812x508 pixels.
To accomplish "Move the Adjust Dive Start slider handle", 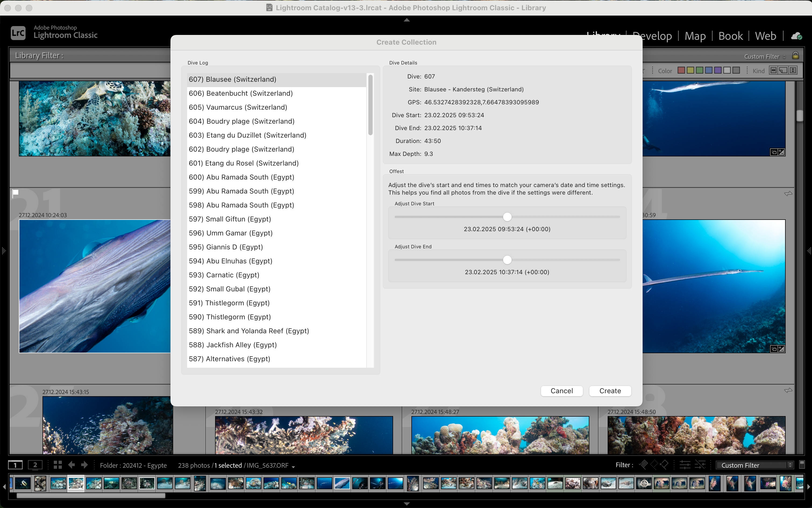I will pyautogui.click(x=507, y=217).
